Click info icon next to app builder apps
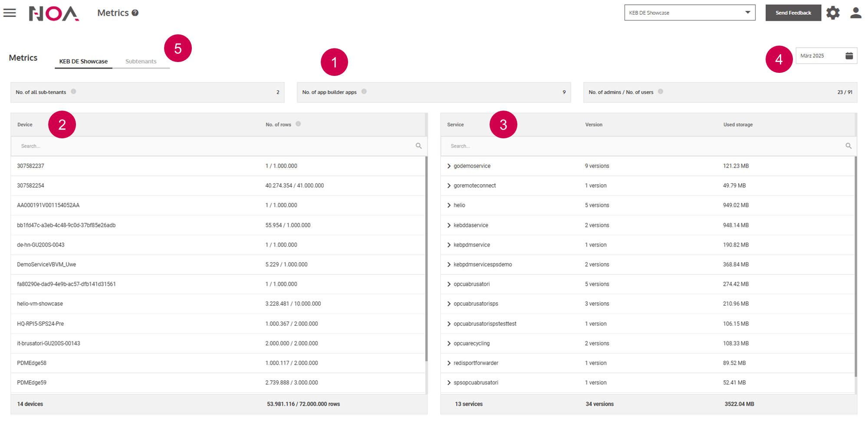 [x=364, y=91]
